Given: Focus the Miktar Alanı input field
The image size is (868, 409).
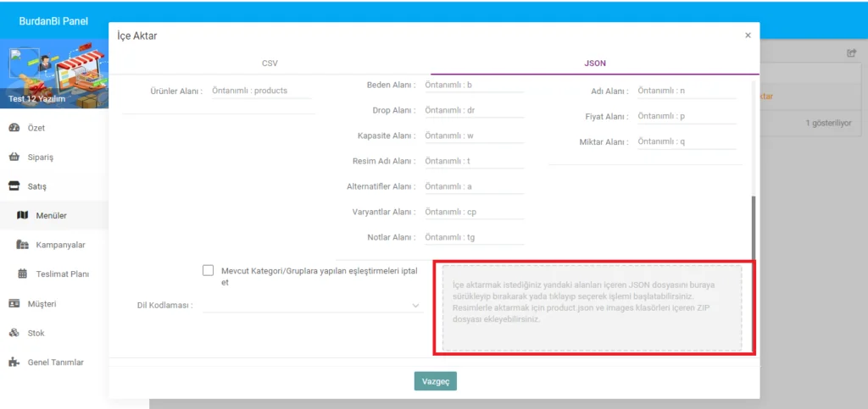Looking at the screenshot, I should (x=687, y=141).
